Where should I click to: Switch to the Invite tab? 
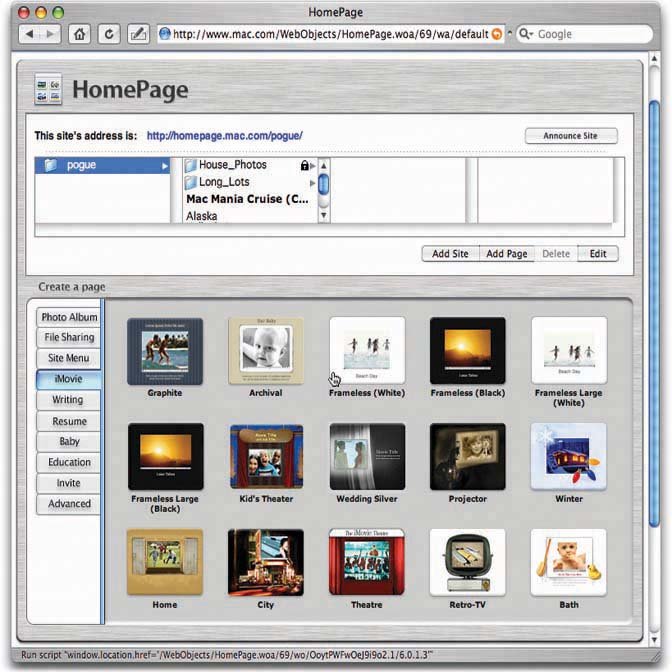pos(69,483)
